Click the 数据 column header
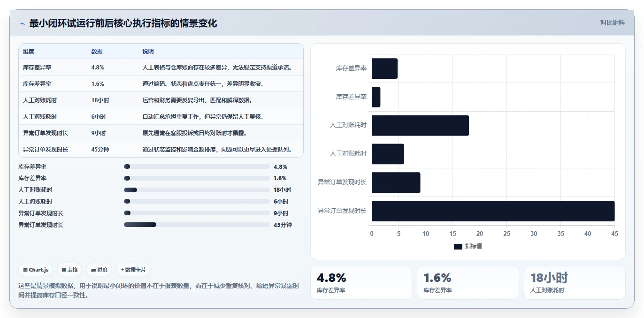The image size is (644, 318). (x=97, y=52)
